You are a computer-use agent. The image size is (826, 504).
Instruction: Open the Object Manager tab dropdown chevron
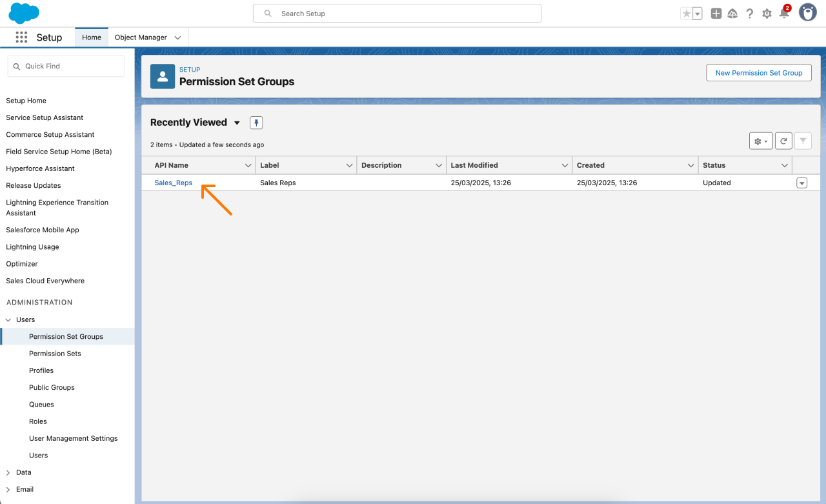click(178, 37)
